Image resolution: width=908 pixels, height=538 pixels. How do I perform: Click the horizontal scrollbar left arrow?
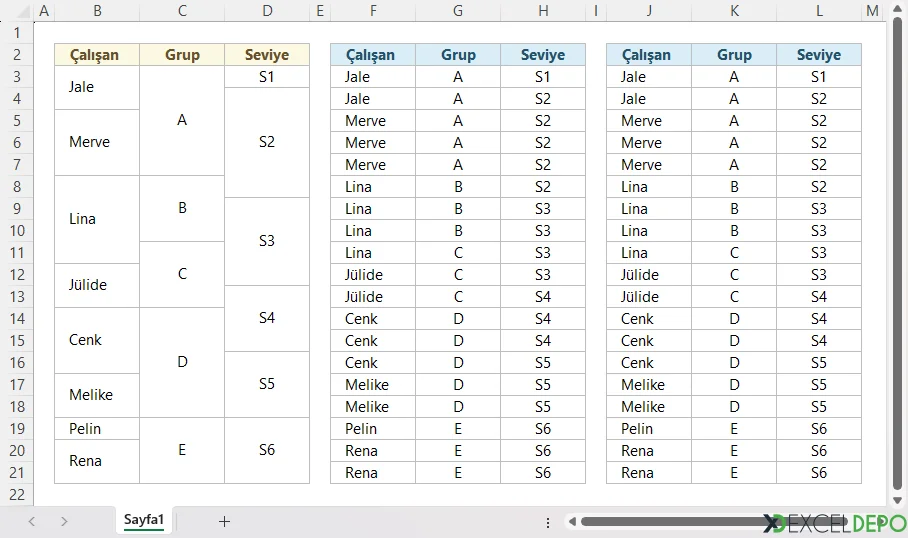coord(570,521)
